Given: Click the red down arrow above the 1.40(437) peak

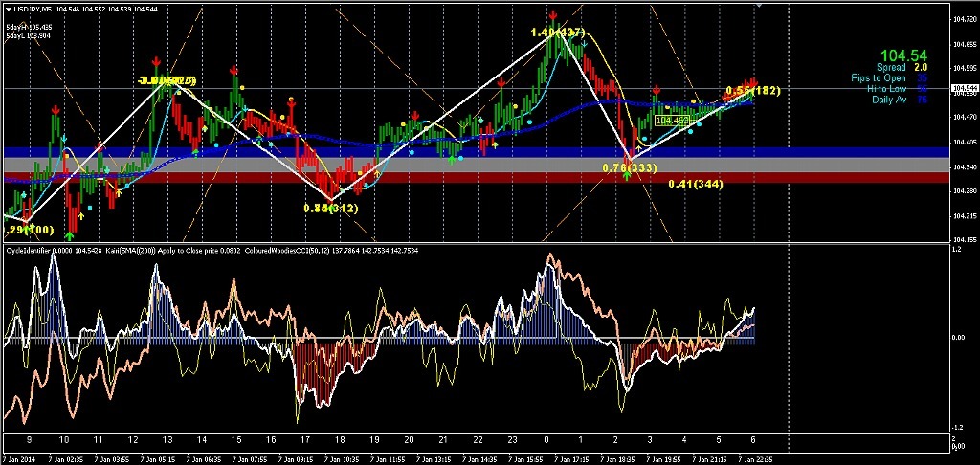Looking at the screenshot, I should (552, 15).
